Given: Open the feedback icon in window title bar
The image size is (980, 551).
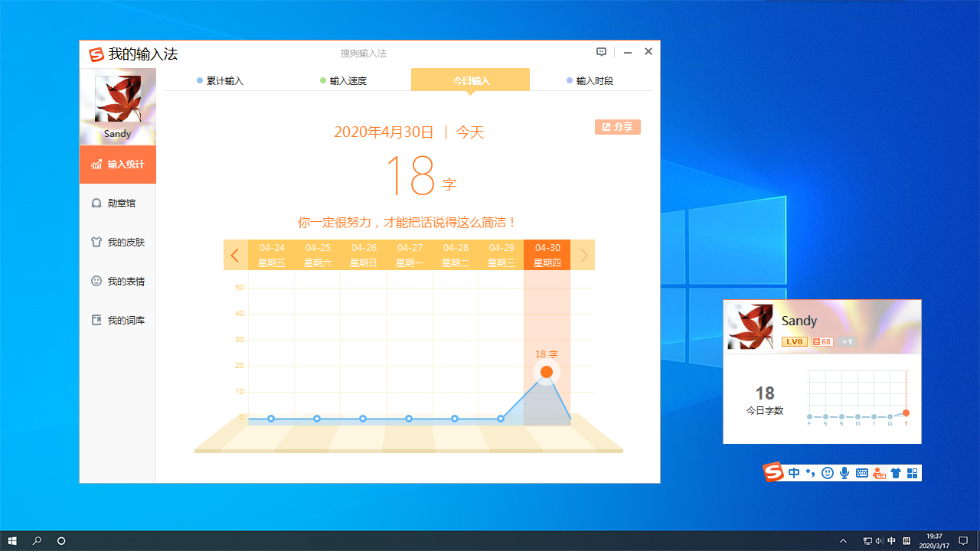Looking at the screenshot, I should (602, 52).
